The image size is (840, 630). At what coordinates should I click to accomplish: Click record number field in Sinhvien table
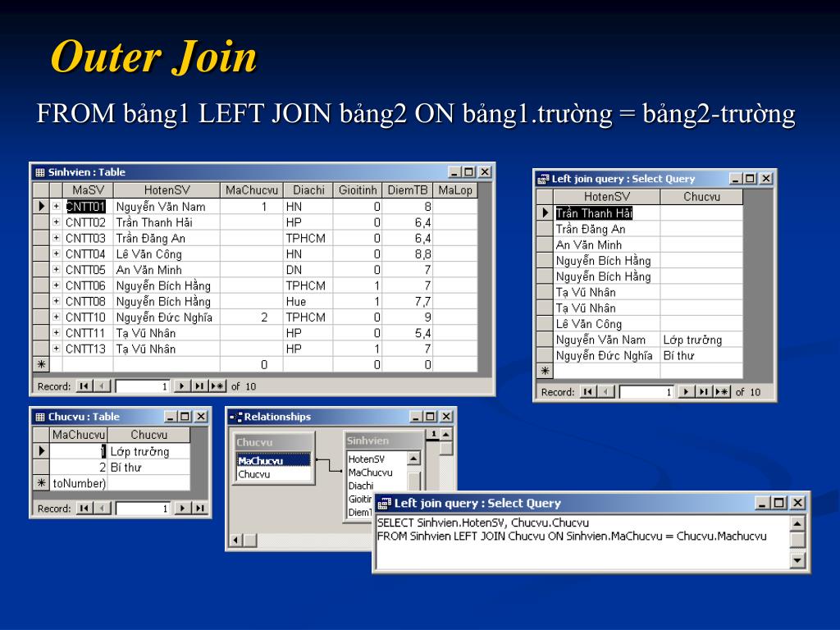coord(142,386)
